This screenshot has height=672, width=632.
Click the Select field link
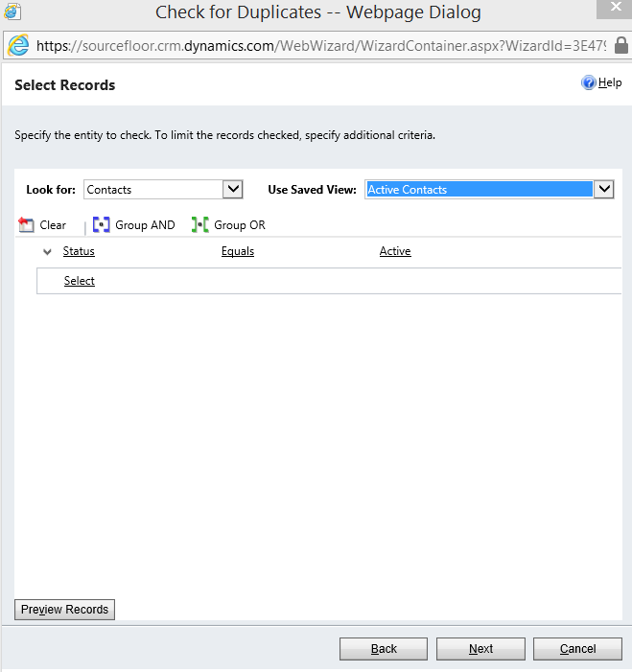80,281
